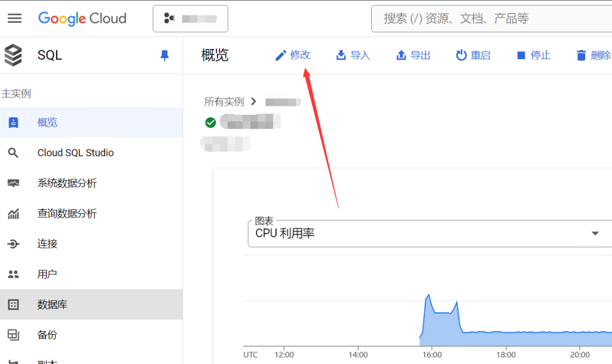Click the Cloud SQL Studio magnifier icon
The image size is (612, 364).
13,152
